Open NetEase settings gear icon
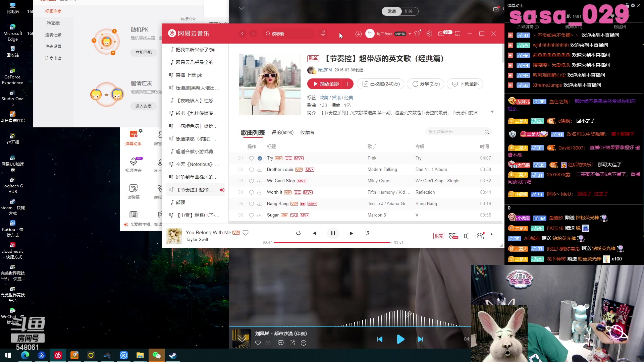The image size is (644, 362). (429, 34)
